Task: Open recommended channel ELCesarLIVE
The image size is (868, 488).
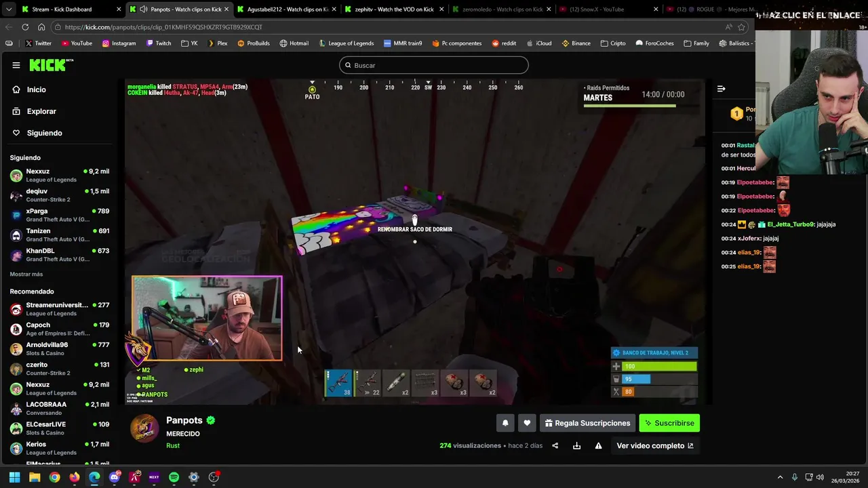Action: (x=60, y=428)
